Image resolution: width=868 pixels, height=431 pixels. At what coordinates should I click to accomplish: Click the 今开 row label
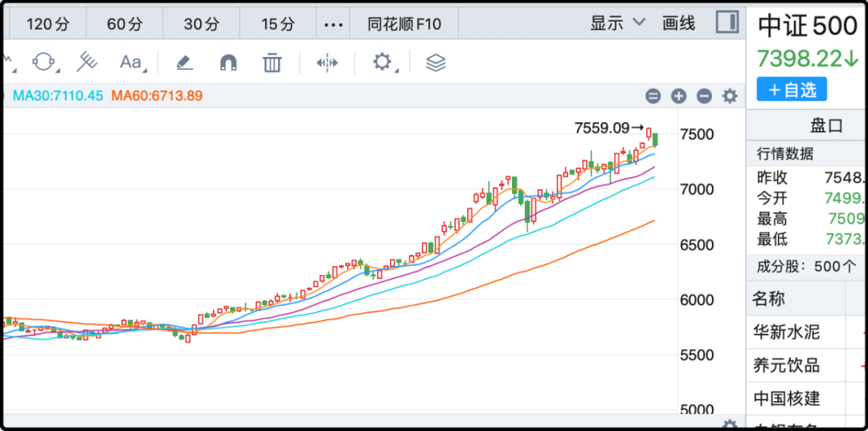[x=772, y=199]
